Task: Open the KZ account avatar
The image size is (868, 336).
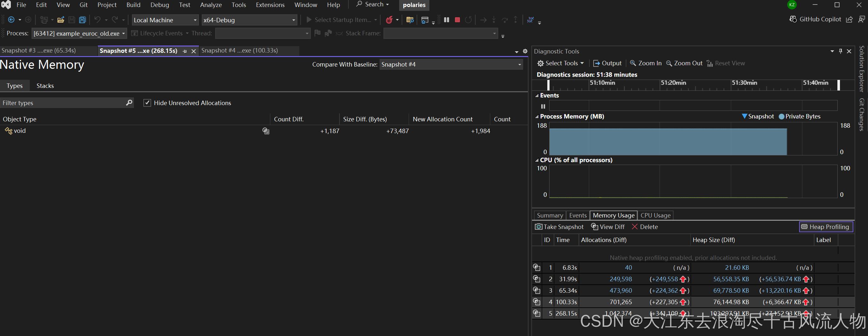Action: [792, 5]
